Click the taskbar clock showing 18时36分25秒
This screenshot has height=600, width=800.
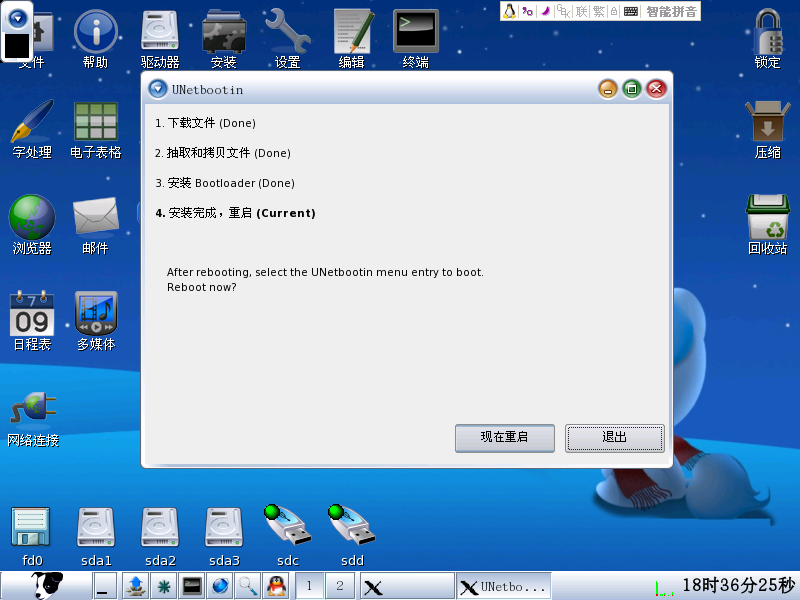point(738,585)
